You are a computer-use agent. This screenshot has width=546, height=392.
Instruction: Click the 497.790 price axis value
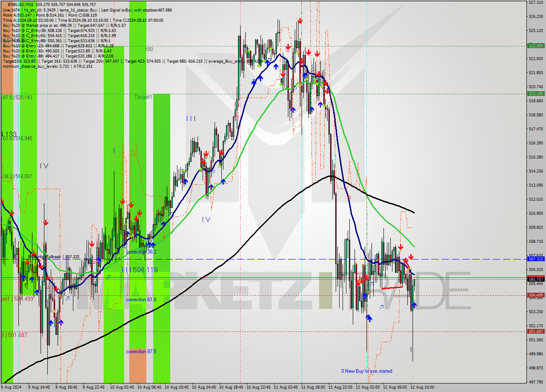536,382
